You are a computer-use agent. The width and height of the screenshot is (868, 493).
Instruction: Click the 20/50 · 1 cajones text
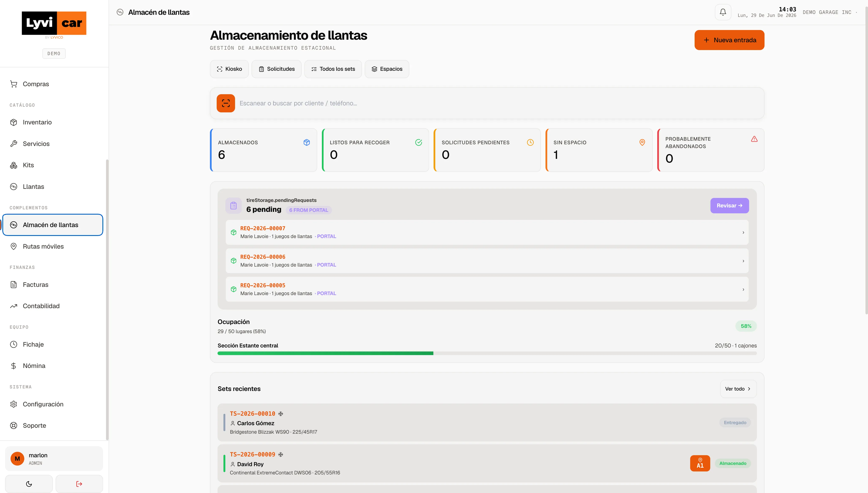[736, 346]
